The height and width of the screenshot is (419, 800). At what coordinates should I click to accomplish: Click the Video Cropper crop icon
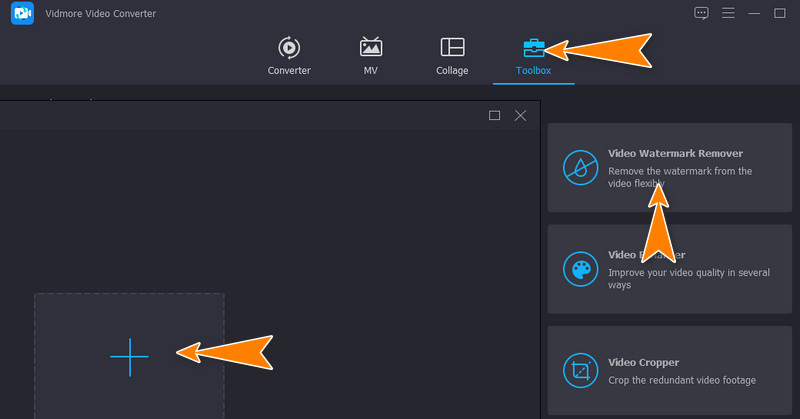[580, 371]
